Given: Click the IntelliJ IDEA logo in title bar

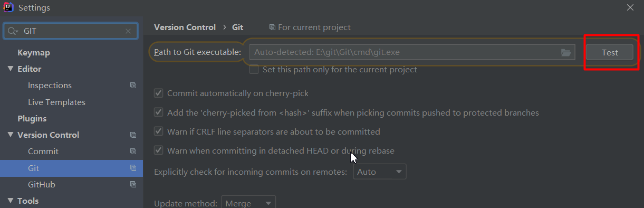Looking at the screenshot, I should [8, 7].
